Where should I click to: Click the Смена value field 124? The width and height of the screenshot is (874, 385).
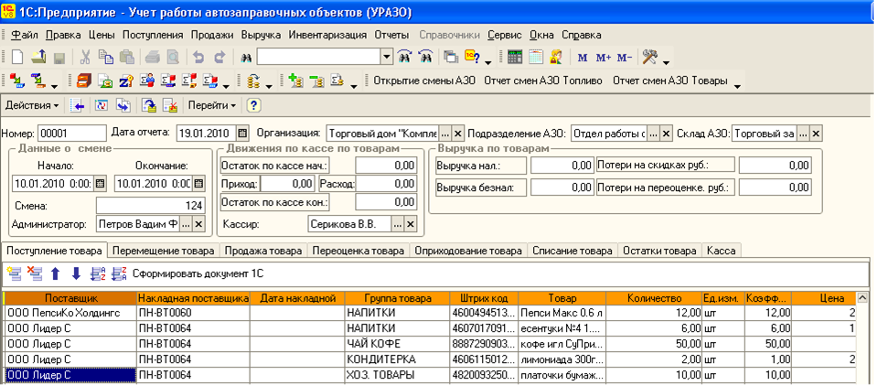150,206
